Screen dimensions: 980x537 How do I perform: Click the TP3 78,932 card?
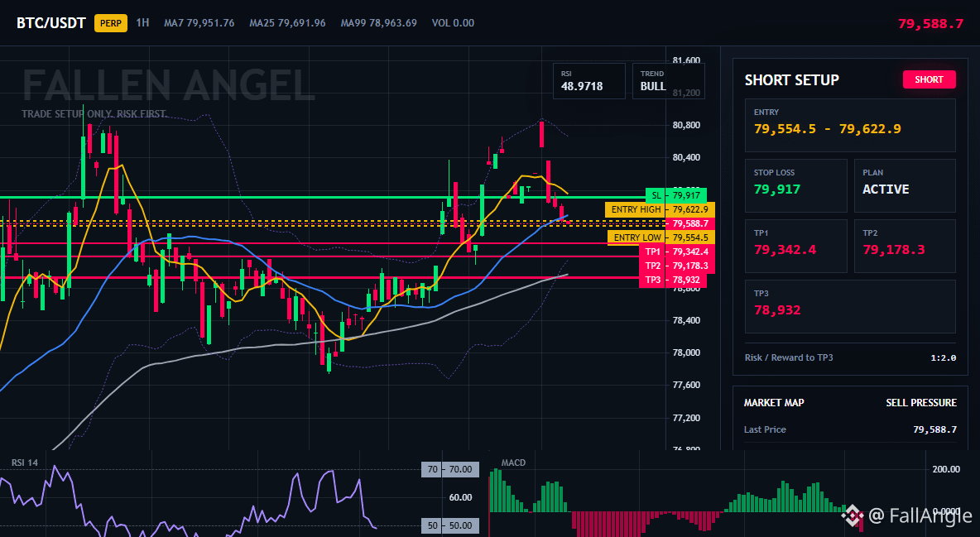[850, 306]
